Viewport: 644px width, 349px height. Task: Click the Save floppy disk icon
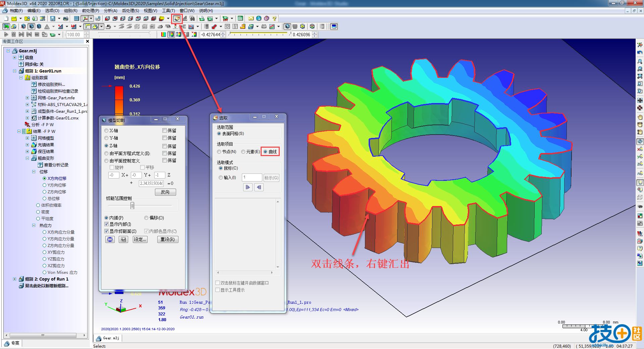pyautogui.click(x=53, y=18)
